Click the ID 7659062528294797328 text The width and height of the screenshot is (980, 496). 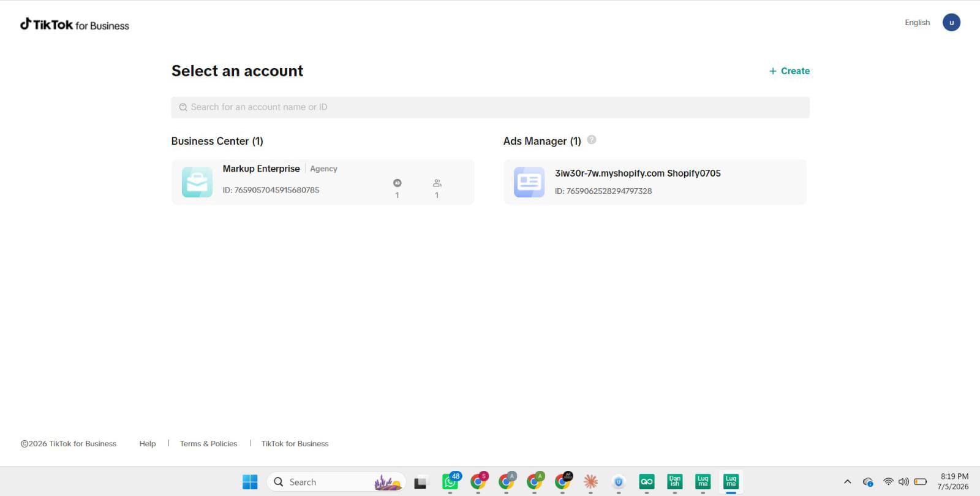pos(603,191)
